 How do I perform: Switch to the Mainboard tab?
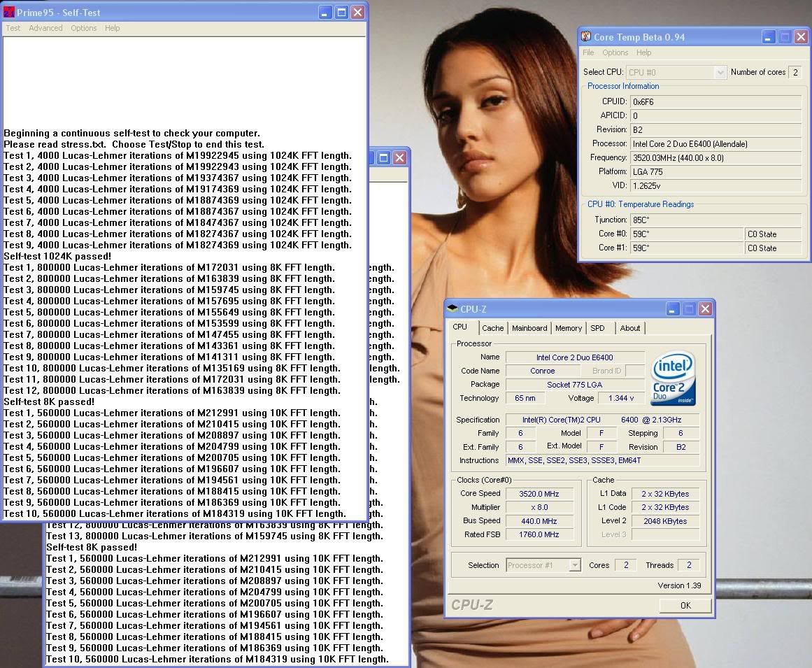point(529,328)
